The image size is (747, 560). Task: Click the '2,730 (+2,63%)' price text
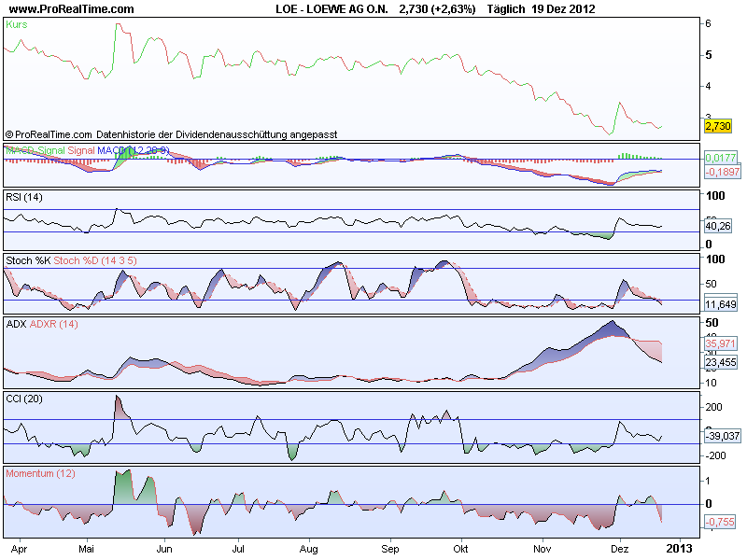[x=437, y=9]
